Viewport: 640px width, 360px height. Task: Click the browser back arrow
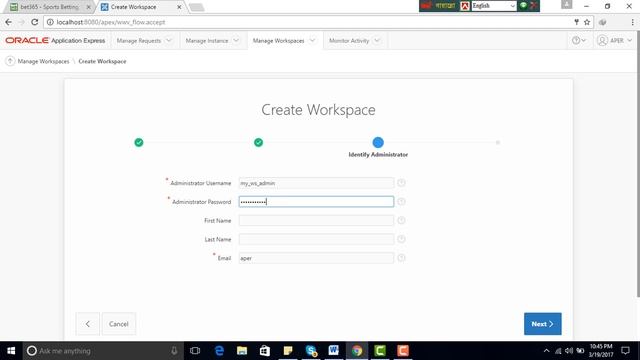[9, 22]
